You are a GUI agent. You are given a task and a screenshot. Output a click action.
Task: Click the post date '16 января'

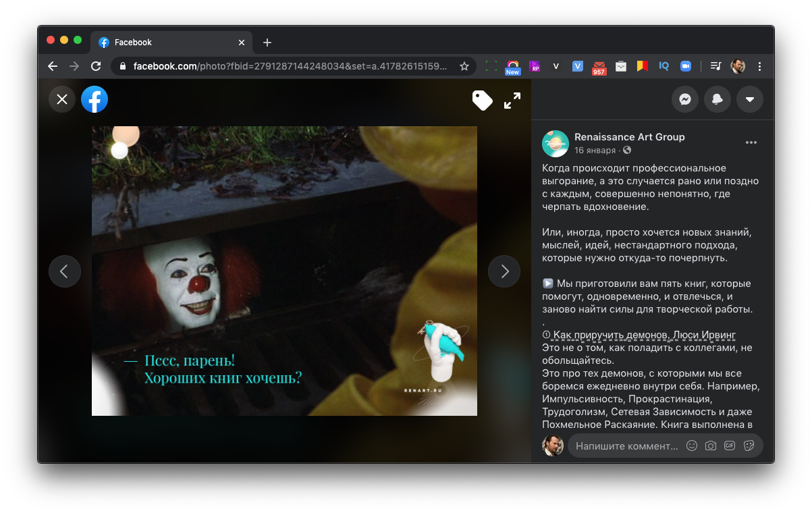pyautogui.click(x=595, y=151)
